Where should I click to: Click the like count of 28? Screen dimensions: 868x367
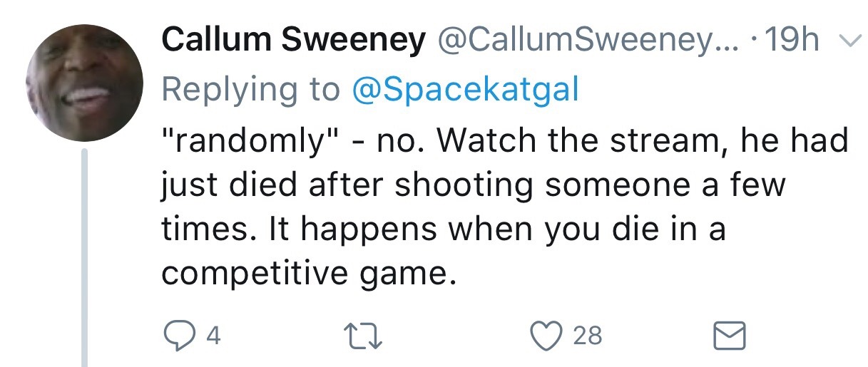[587, 336]
